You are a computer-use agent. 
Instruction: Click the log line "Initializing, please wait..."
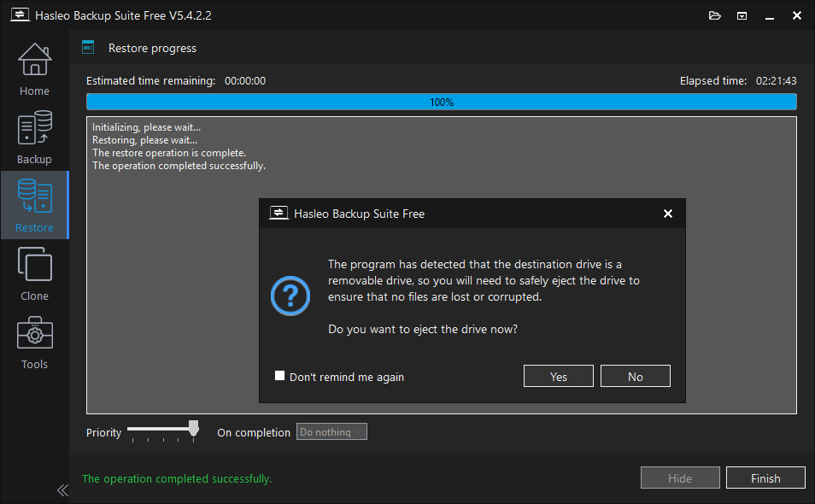(146, 126)
